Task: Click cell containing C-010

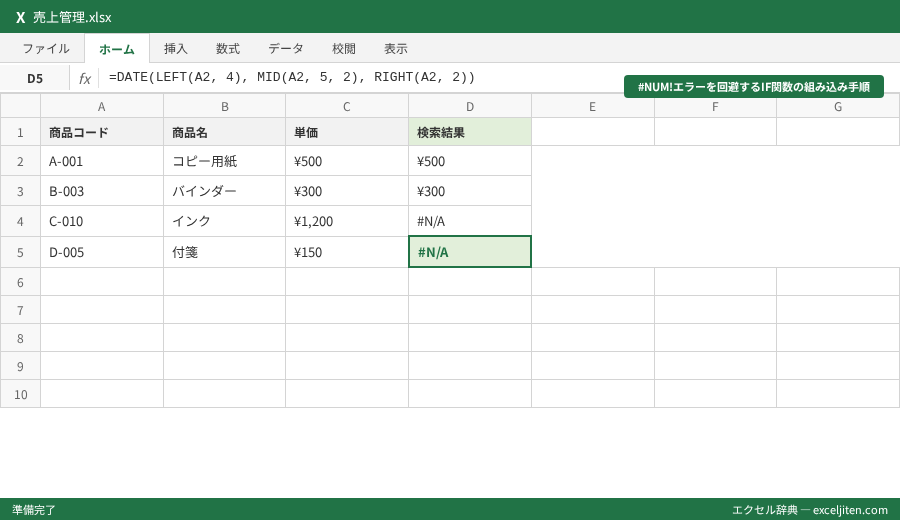Action: coord(102,221)
